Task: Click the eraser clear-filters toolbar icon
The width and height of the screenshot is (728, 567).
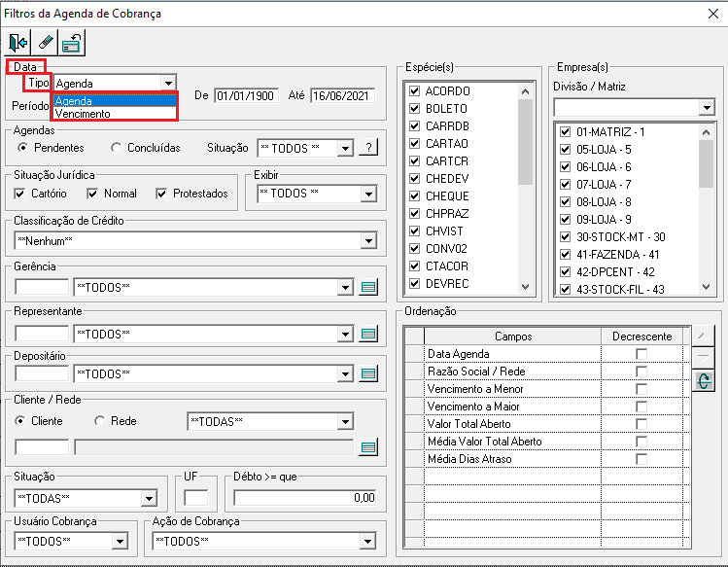Action: coord(45,43)
